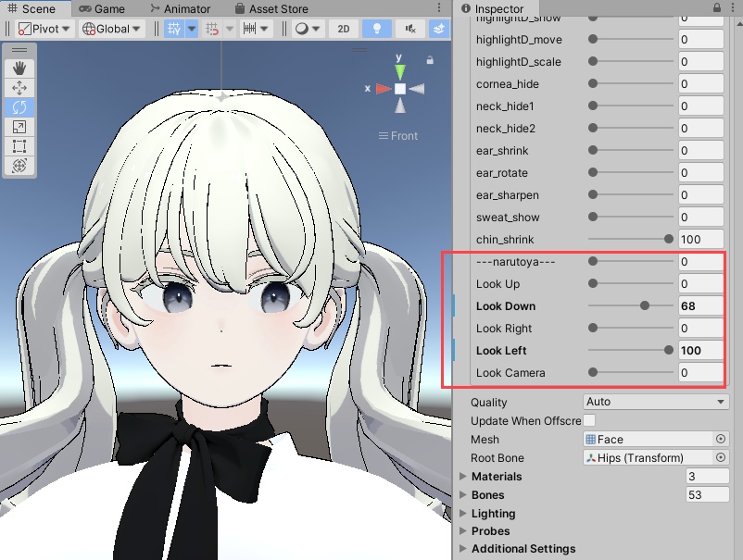Click Hips (Transform) root bone field

[649, 458]
